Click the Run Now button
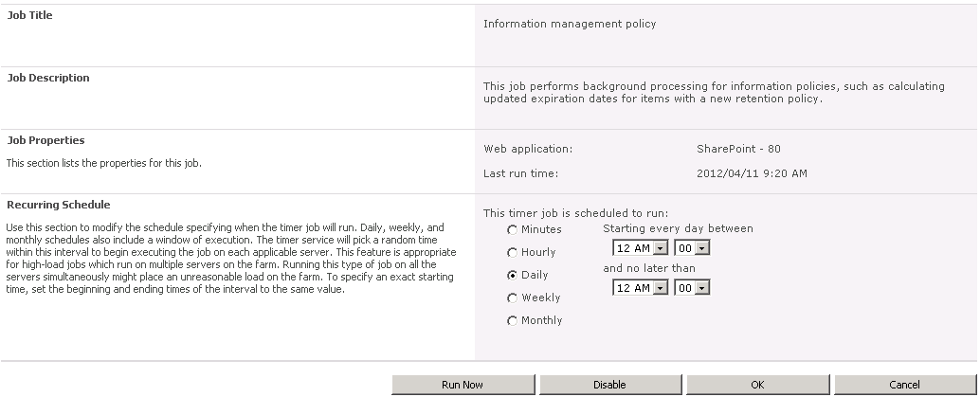This screenshot has width=980, height=397. (463, 385)
